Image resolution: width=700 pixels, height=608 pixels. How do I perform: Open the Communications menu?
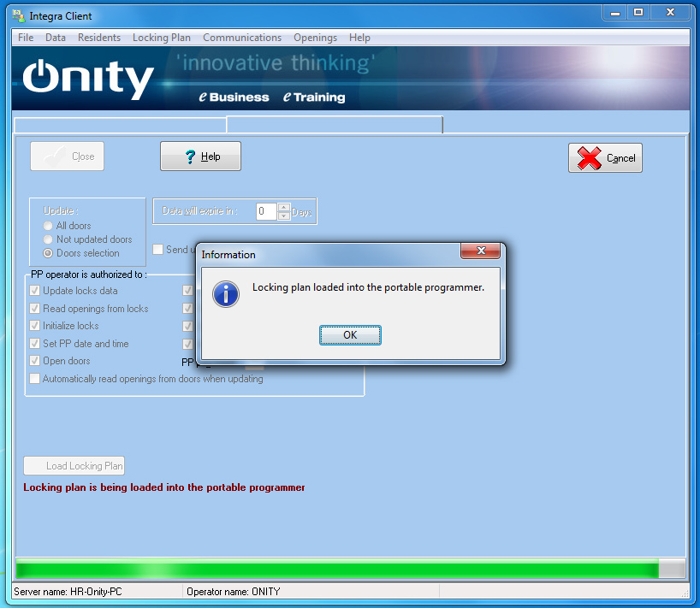tap(242, 38)
